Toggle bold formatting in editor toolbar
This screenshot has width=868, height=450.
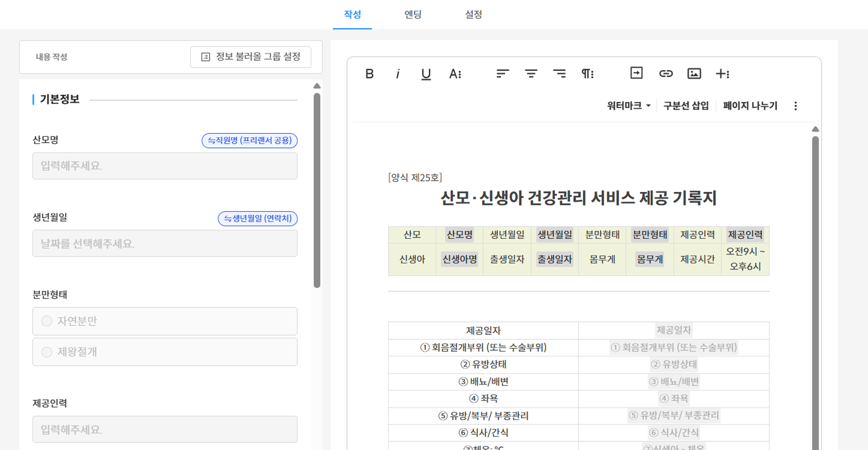coord(369,73)
